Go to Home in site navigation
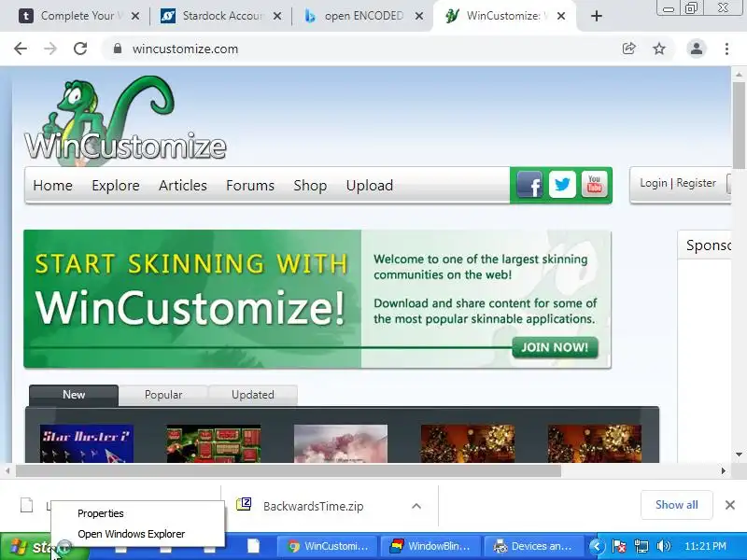The width and height of the screenshot is (747, 560). click(x=52, y=185)
